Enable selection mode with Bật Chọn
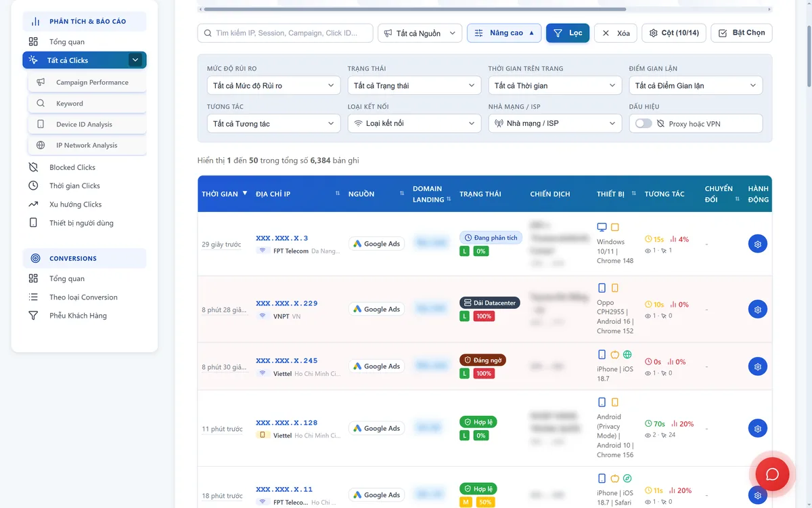This screenshot has width=812, height=508. [742, 33]
